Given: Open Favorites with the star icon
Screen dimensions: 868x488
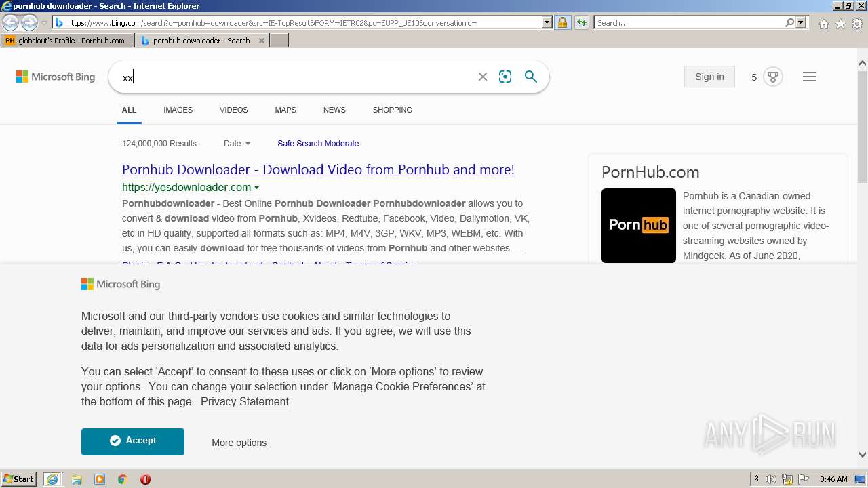Looking at the screenshot, I should (840, 24).
